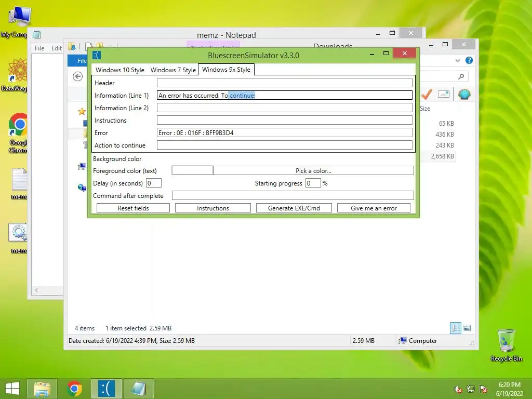
Task: Click the Downloads folder icon in Explorer title bar
Action: click(72, 46)
